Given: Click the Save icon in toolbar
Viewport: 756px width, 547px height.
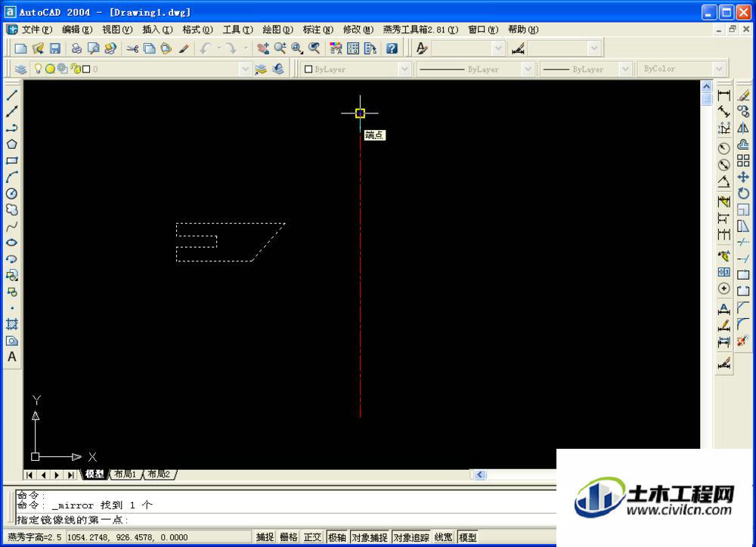Looking at the screenshot, I should (x=55, y=48).
